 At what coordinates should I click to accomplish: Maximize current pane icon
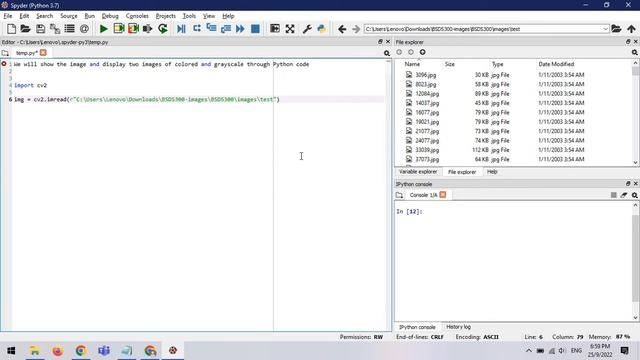(275, 29)
